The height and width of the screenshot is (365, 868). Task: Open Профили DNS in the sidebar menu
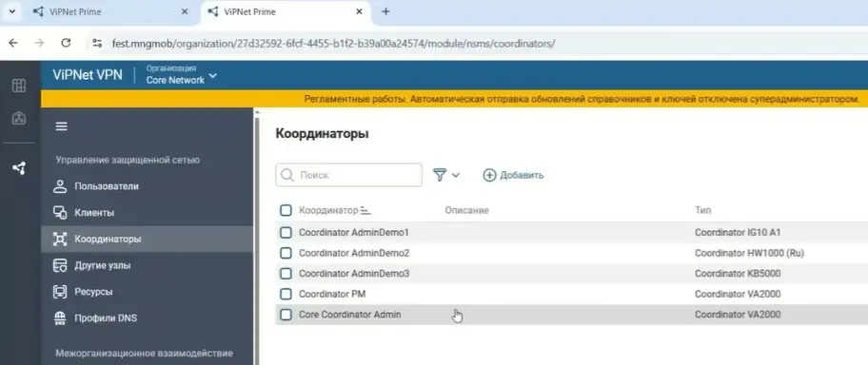[147, 318]
